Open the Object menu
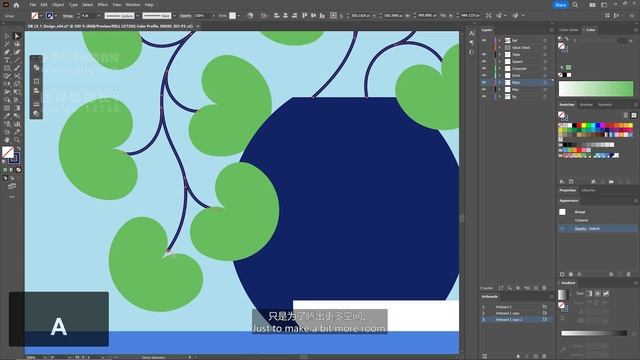The image size is (640, 360). coord(58,5)
